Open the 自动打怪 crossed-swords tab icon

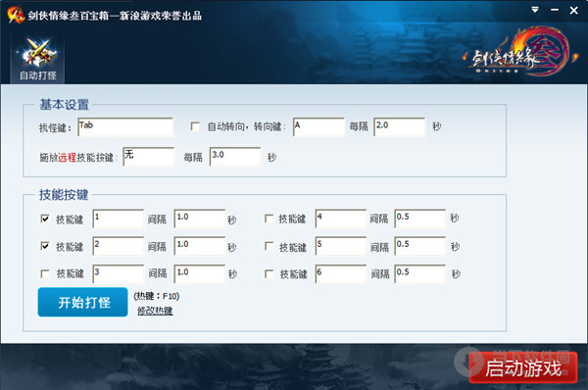click(x=38, y=59)
